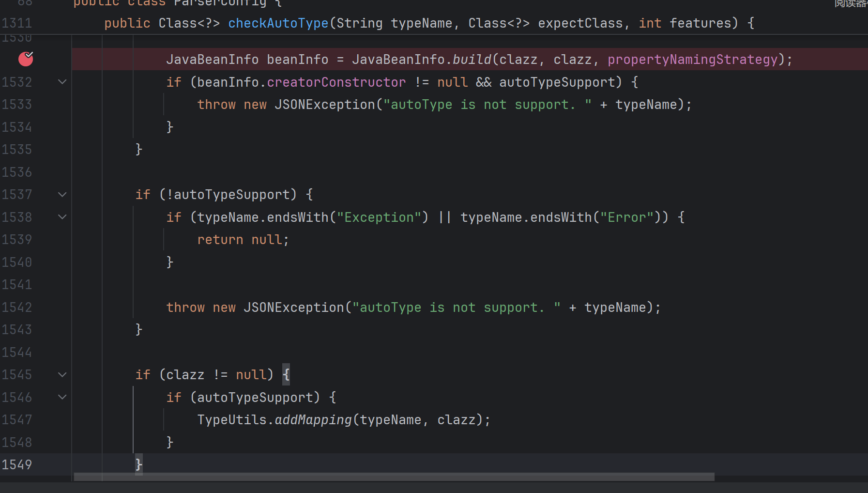Click the italic build method call

pyautogui.click(x=472, y=60)
